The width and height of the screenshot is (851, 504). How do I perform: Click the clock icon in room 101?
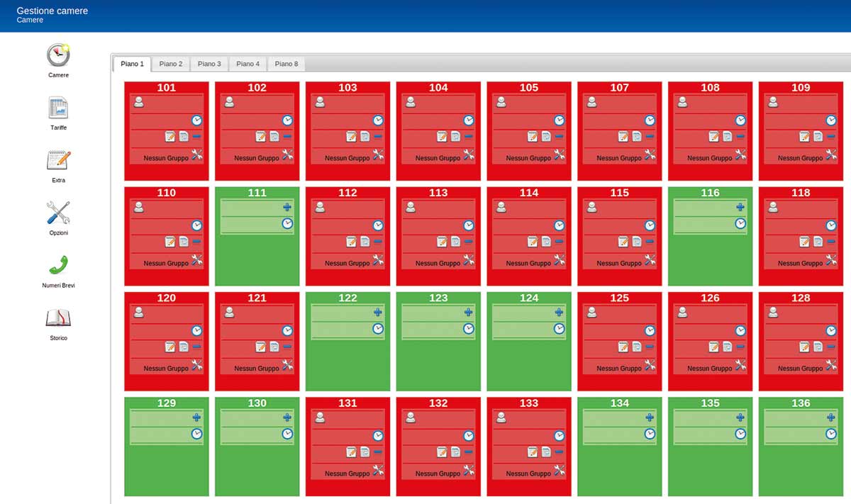click(196, 121)
